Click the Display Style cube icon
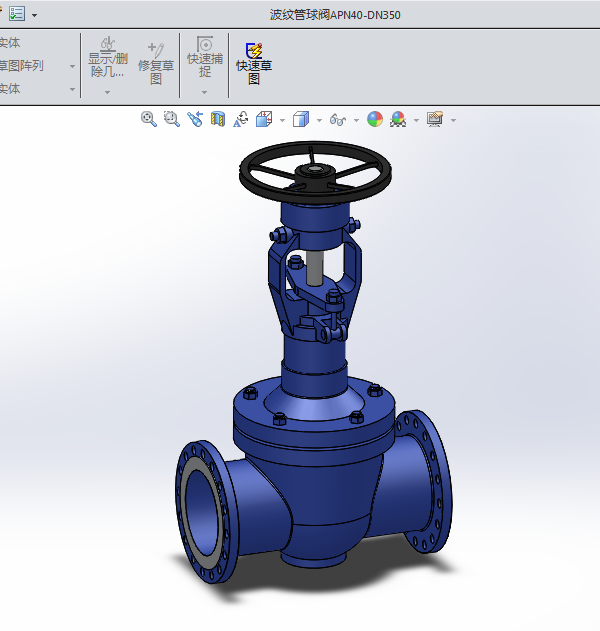The height and width of the screenshot is (631, 600). pyautogui.click(x=301, y=119)
